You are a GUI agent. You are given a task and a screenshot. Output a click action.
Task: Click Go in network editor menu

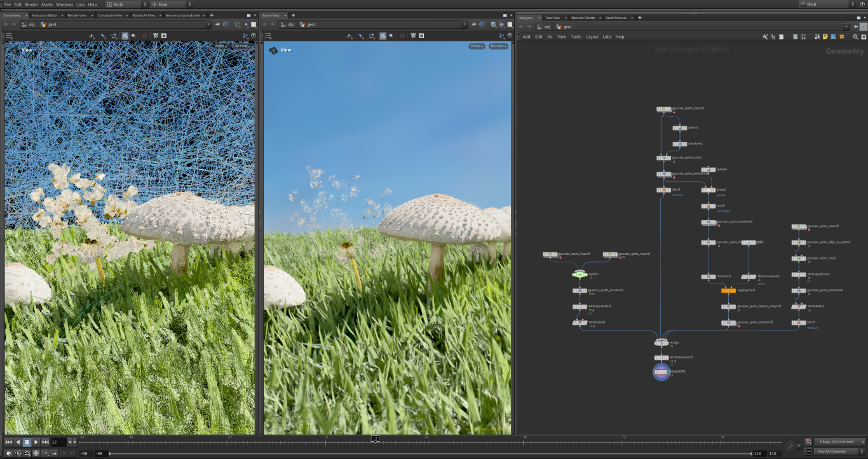[550, 37]
